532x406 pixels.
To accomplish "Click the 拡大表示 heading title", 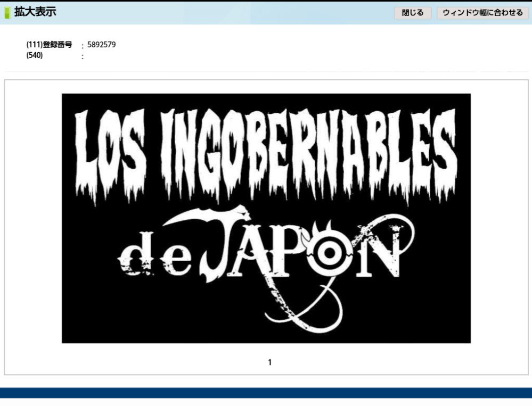I will click(x=35, y=12).
